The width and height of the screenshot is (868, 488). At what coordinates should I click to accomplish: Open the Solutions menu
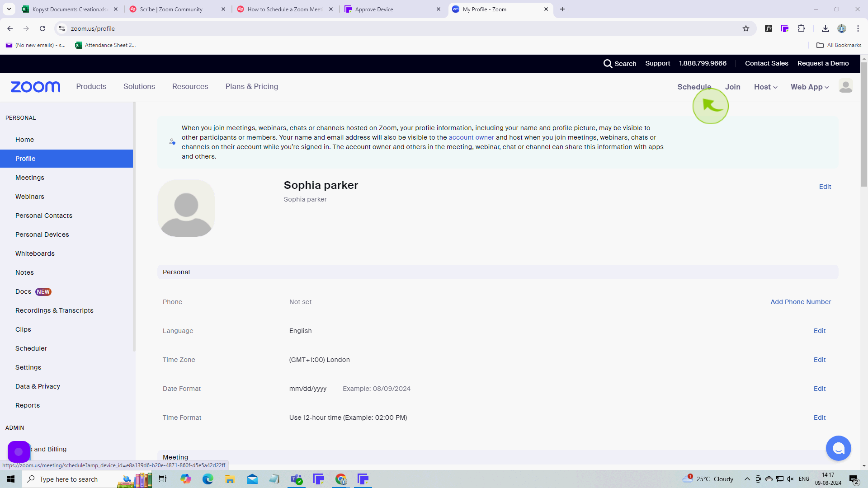click(139, 86)
